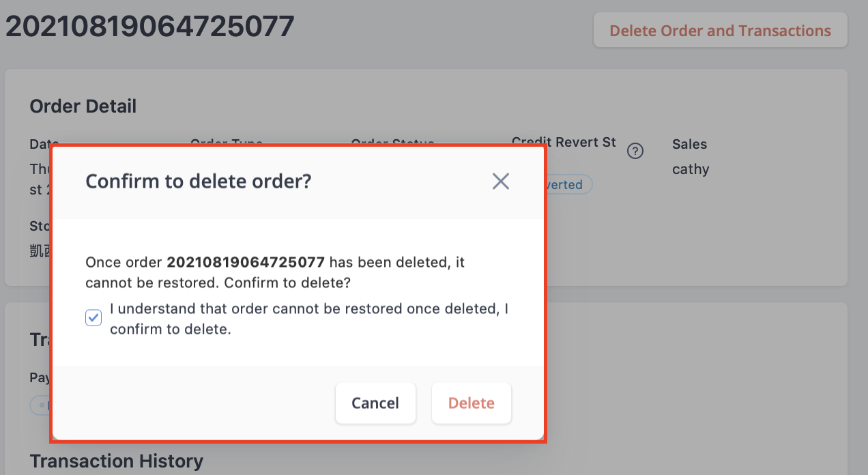Click the X close icon in the confirmation modal
This screenshot has height=475, width=868.
[x=500, y=181]
